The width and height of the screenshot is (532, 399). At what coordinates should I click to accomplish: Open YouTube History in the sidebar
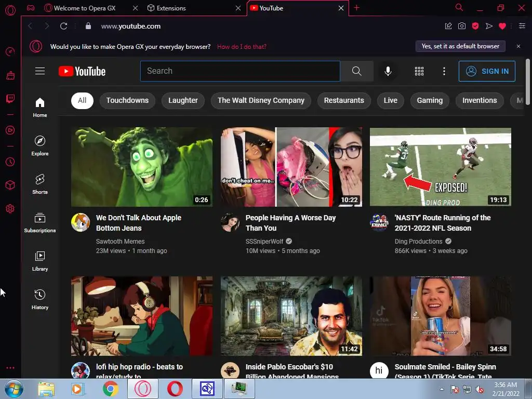(x=40, y=300)
